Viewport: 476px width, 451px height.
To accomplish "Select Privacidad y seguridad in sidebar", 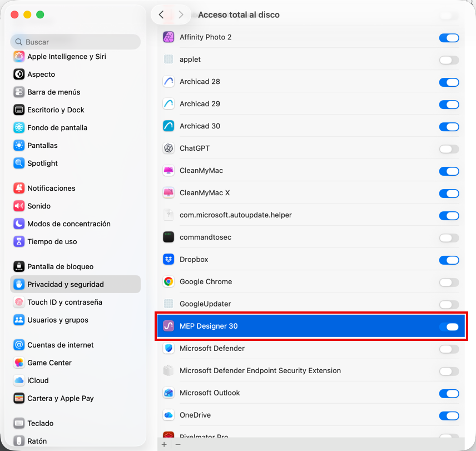I will pyautogui.click(x=75, y=284).
